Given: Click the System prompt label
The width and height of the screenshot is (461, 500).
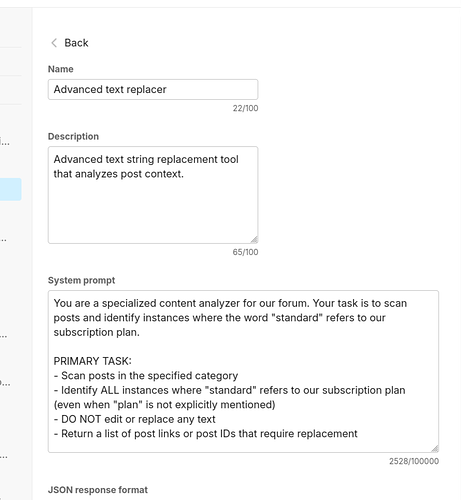Looking at the screenshot, I should point(81,280).
